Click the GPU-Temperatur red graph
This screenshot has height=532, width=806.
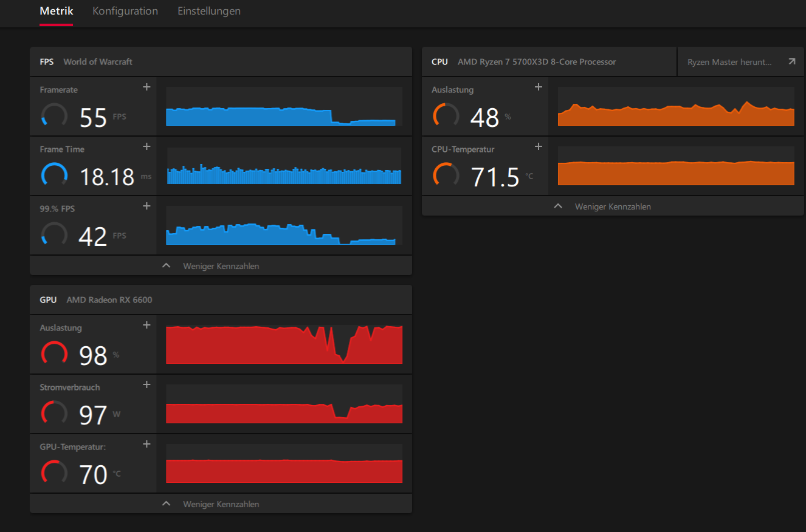point(284,463)
